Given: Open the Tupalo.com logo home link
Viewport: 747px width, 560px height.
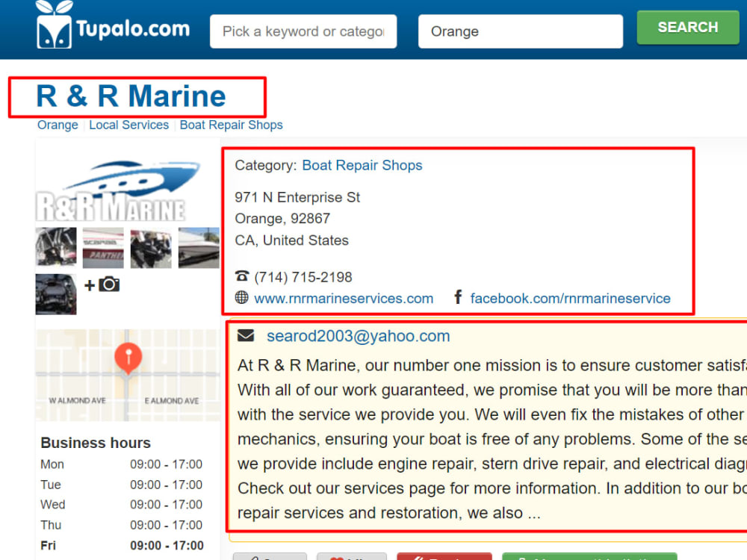Looking at the screenshot, I should pyautogui.click(x=113, y=25).
